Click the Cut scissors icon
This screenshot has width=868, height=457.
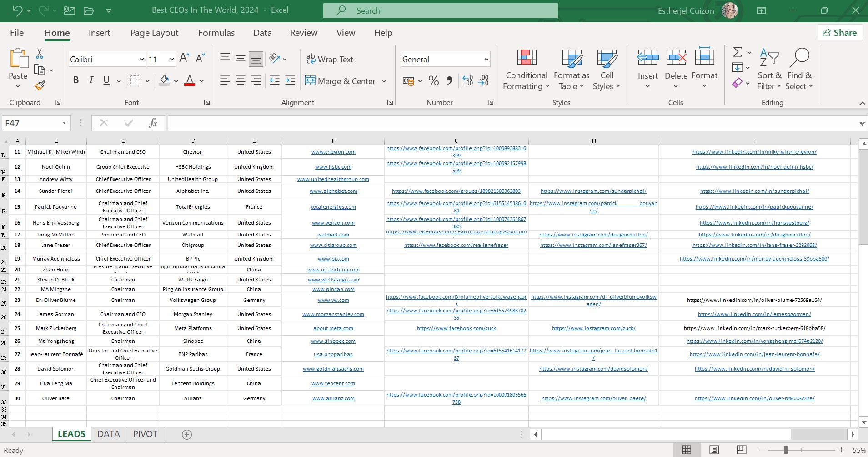[x=40, y=54]
